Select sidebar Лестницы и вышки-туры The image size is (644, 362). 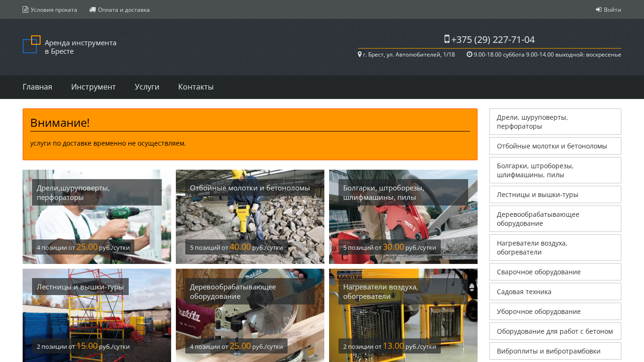[x=555, y=195]
